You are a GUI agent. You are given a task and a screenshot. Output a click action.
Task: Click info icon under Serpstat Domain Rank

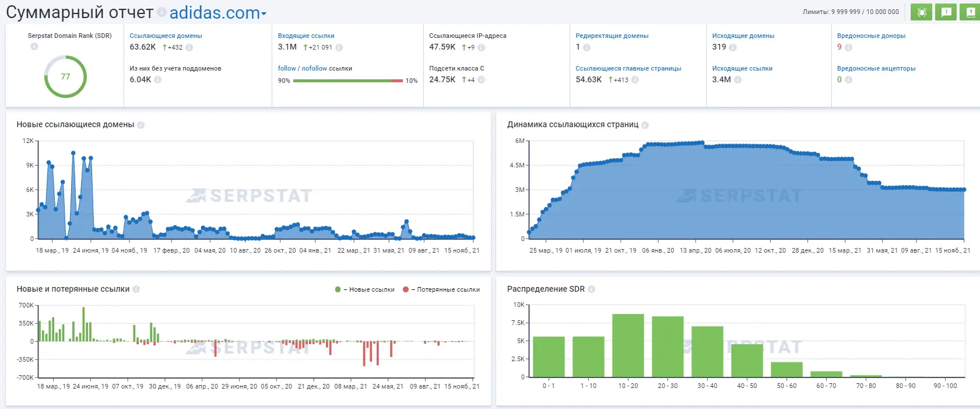[34, 47]
